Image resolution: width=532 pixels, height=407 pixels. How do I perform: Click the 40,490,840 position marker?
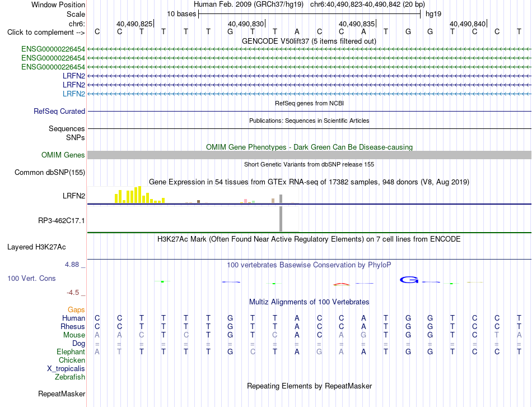point(468,24)
